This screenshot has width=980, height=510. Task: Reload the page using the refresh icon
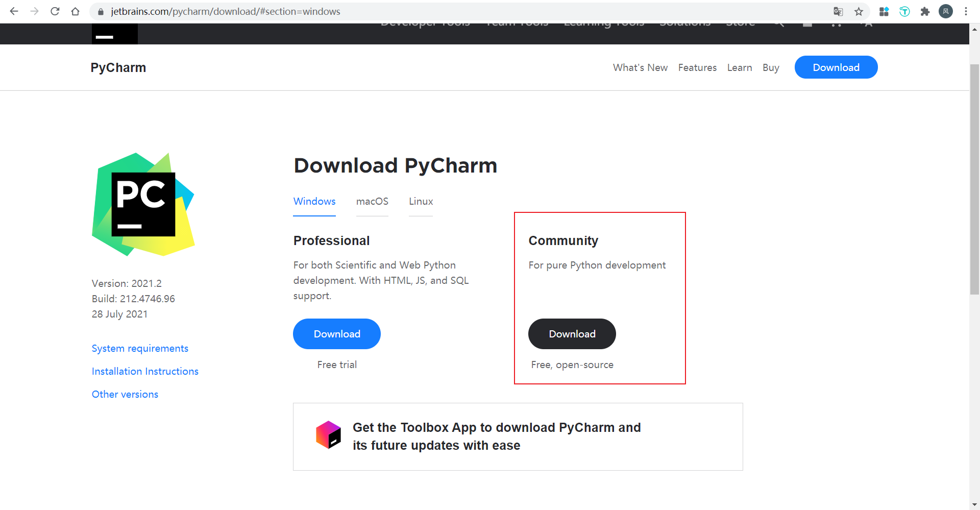[55, 11]
